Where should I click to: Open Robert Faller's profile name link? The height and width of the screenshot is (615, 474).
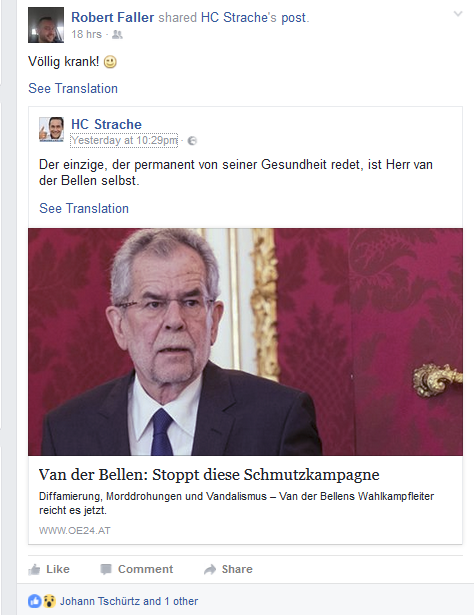click(113, 17)
